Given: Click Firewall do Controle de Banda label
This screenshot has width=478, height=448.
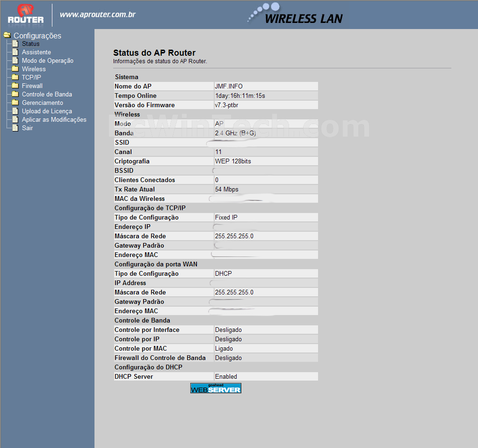Looking at the screenshot, I should point(160,358).
